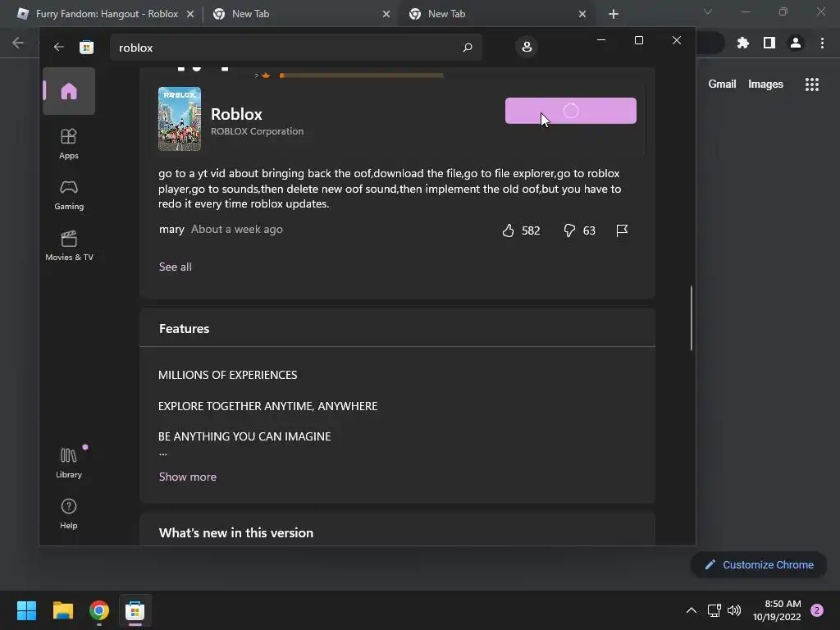Image resolution: width=840 pixels, height=630 pixels.
Task: Click Microsoft Store icon on taskbar
Action: pyautogui.click(x=135, y=610)
